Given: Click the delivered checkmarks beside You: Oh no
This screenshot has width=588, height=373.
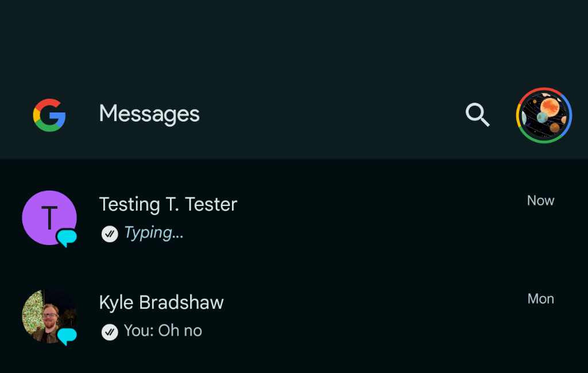Looking at the screenshot, I should (110, 331).
